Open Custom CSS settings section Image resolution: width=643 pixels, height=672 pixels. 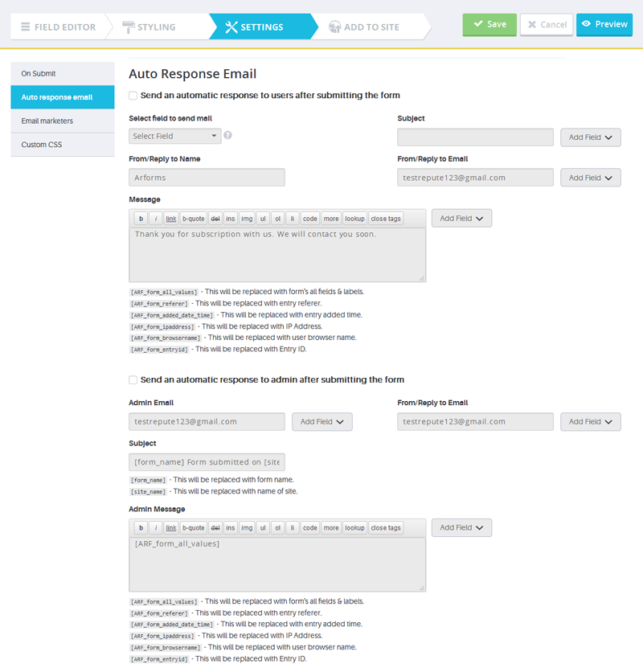pyautogui.click(x=63, y=145)
